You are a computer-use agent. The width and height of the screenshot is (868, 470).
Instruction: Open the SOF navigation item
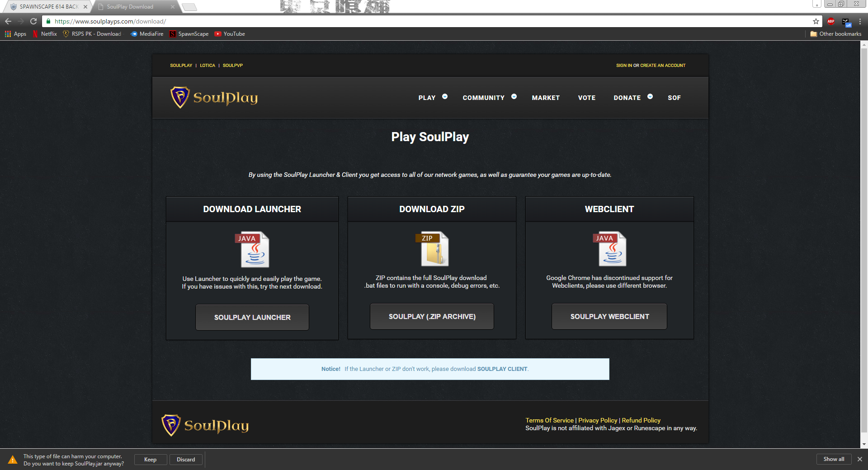click(x=674, y=98)
